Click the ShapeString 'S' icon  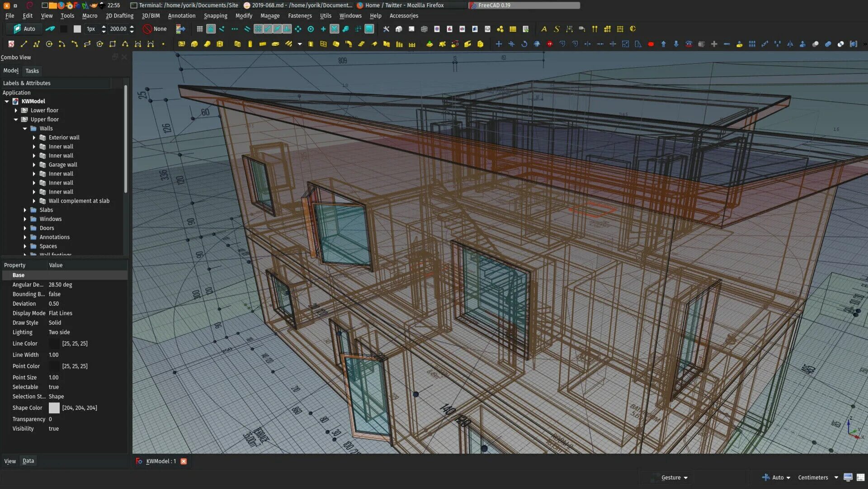(557, 29)
